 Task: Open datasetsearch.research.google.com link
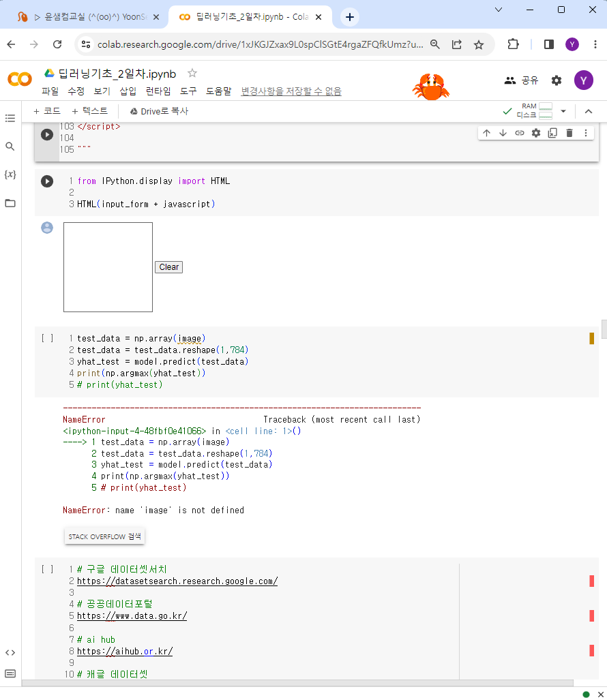tap(177, 581)
